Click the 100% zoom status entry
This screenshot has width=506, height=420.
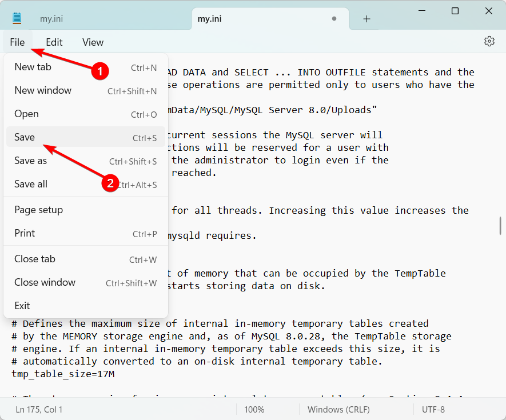coord(254,410)
